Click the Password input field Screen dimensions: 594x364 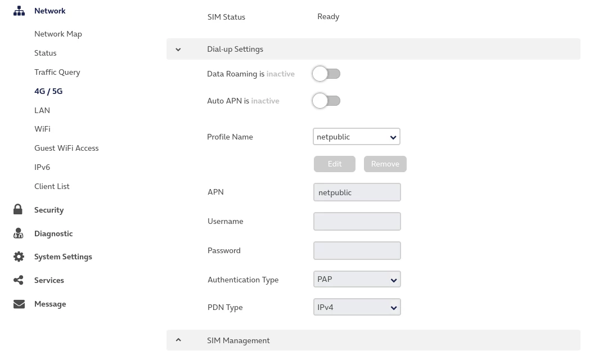(357, 251)
